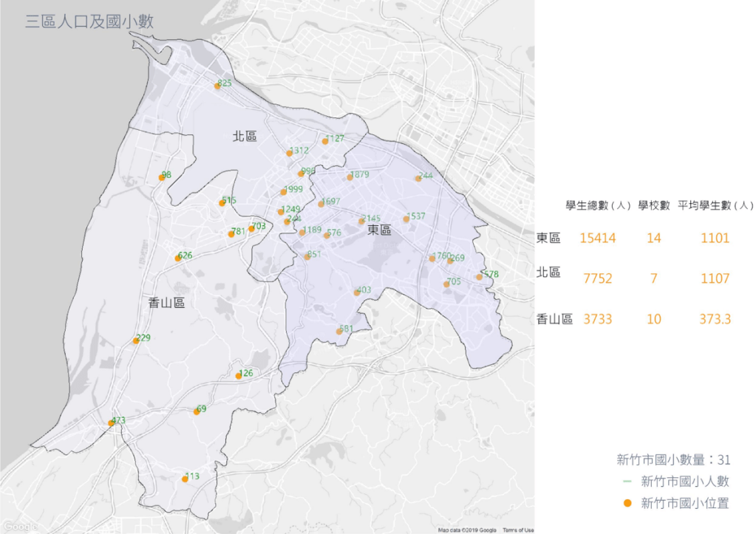The width and height of the screenshot is (756, 534).
Task: Click the 東區 total students value 15414
Action: [x=596, y=238]
